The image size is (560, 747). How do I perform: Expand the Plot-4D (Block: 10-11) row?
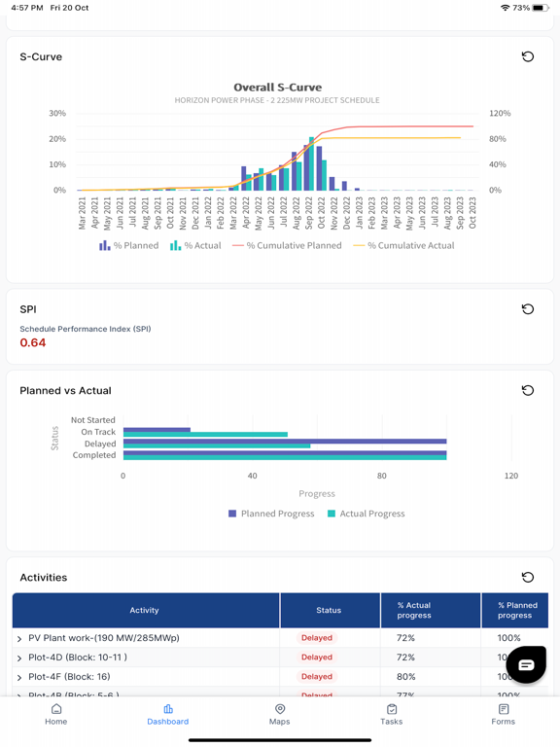tap(19, 658)
